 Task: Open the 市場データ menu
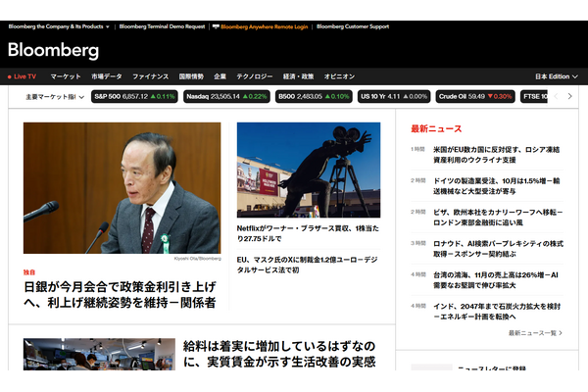(x=107, y=76)
